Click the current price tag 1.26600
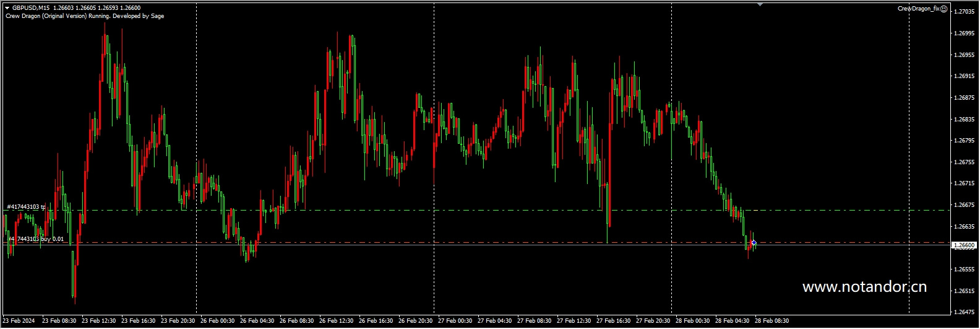The width and height of the screenshot is (980, 329). [964, 245]
